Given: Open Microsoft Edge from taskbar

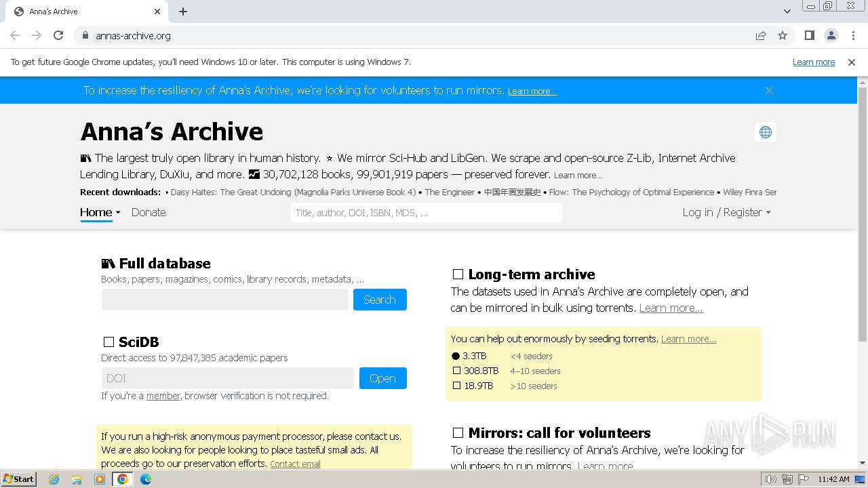Looking at the screenshot, I should pyautogui.click(x=146, y=479).
